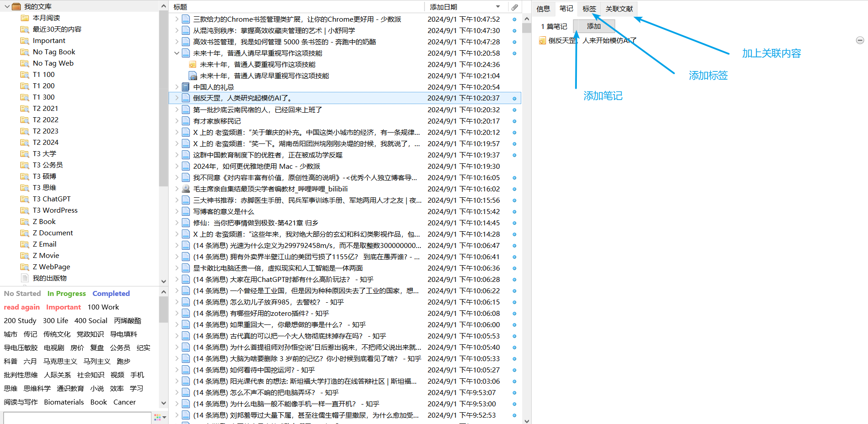This screenshot has width=868, height=424.
Task: Click the yellow note icon in the notes pane
Action: coord(542,41)
